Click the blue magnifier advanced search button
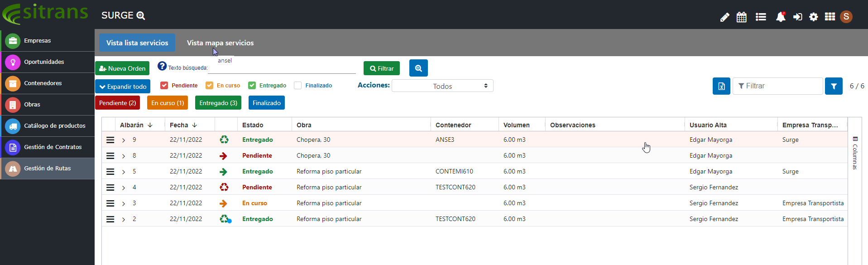Image resolution: width=868 pixels, height=265 pixels. coord(418,68)
